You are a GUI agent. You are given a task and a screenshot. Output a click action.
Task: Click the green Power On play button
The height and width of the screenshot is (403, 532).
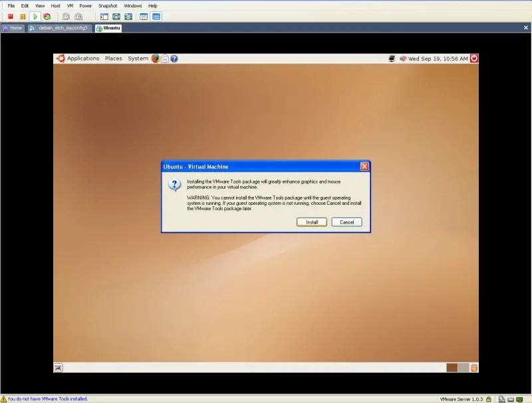35,16
